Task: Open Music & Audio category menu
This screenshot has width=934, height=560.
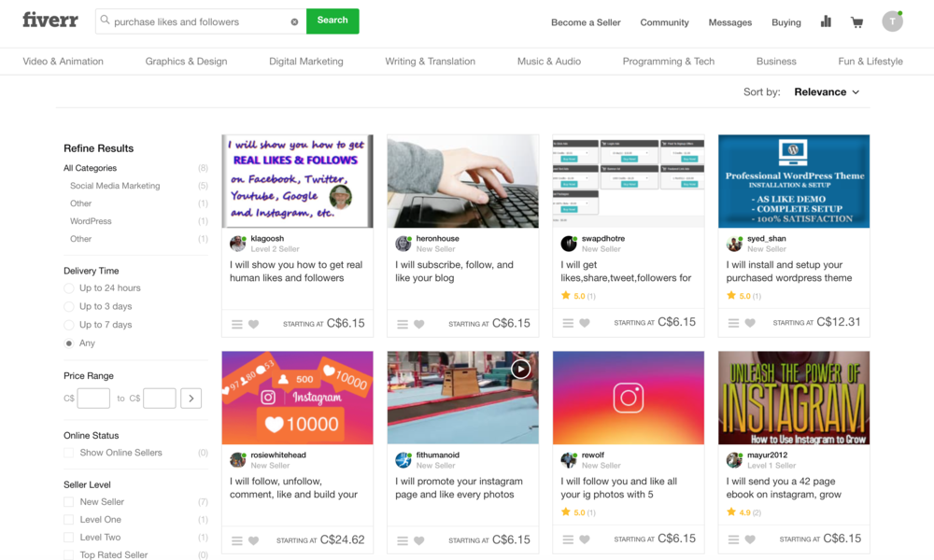Action: tap(549, 62)
